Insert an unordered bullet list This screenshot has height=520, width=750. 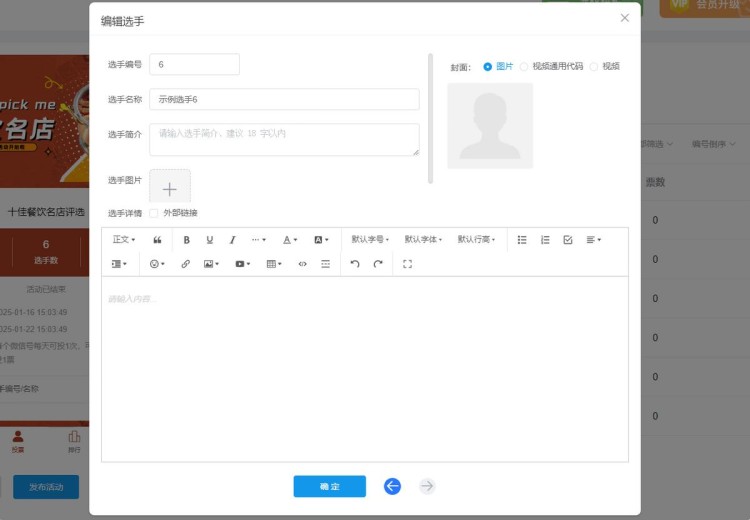(522, 240)
